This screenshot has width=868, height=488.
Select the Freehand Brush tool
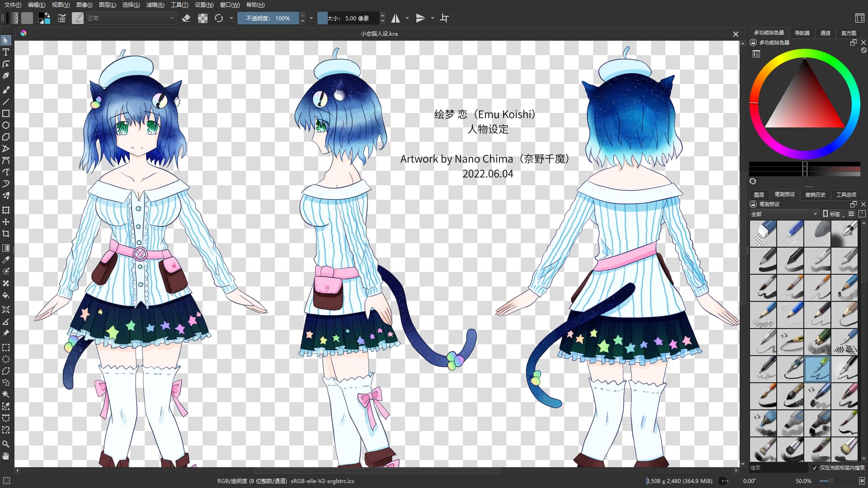[x=6, y=90]
